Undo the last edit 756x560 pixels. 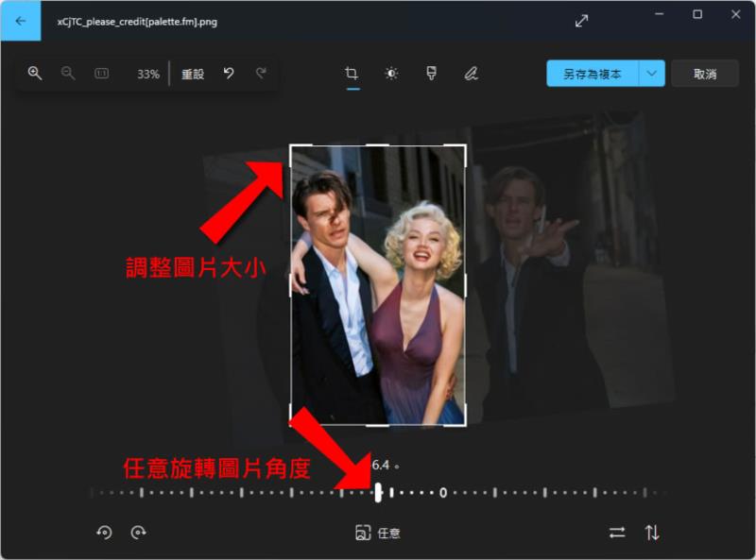tap(229, 74)
